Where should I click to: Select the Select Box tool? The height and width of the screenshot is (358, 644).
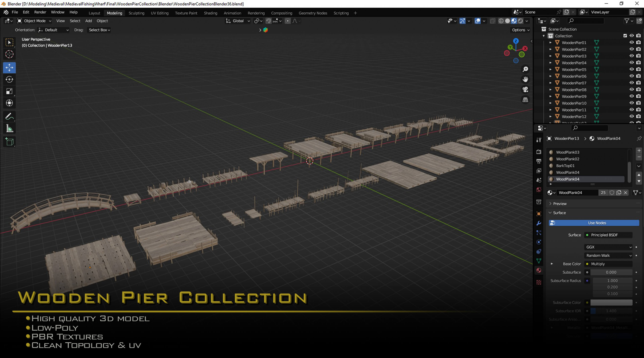pos(10,42)
